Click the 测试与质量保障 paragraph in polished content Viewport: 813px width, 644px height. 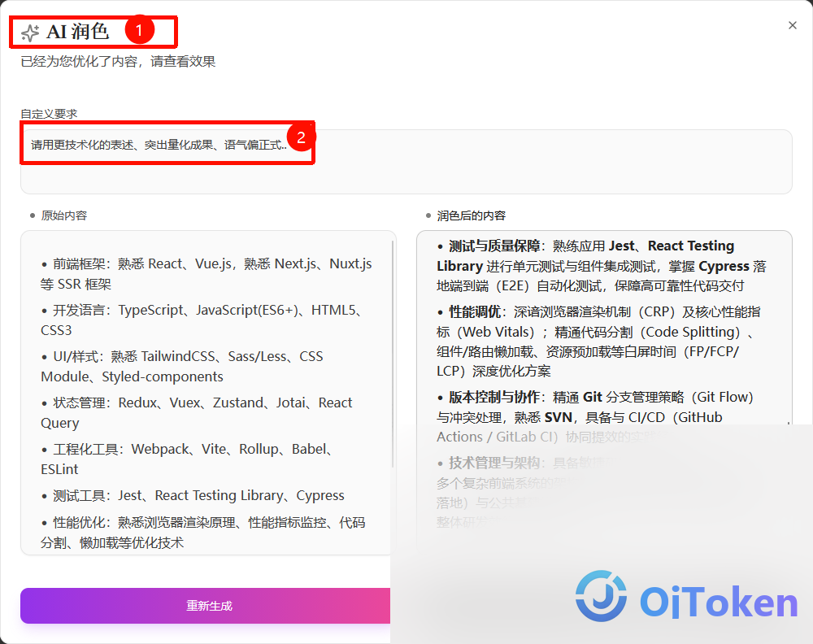[602, 265]
